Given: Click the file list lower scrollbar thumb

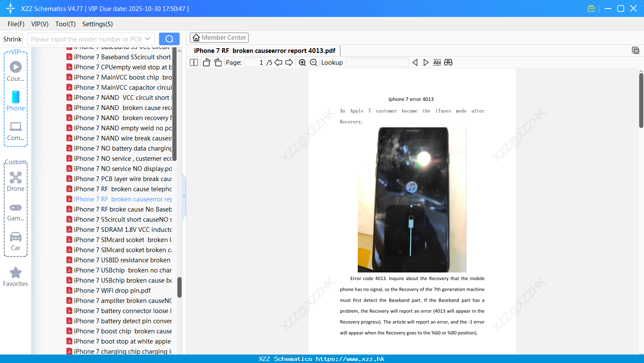Looking at the screenshot, I should coord(179,287).
